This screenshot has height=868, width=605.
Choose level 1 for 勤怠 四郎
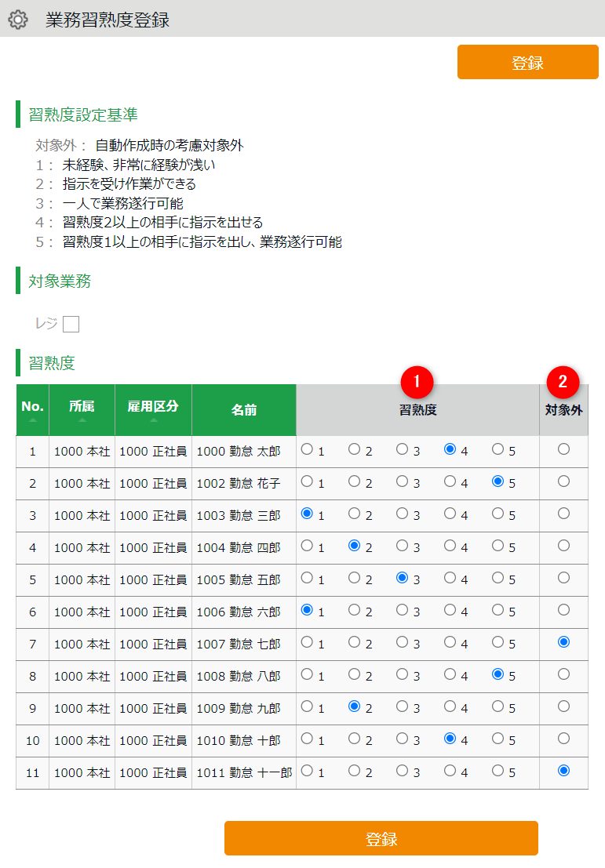click(307, 545)
